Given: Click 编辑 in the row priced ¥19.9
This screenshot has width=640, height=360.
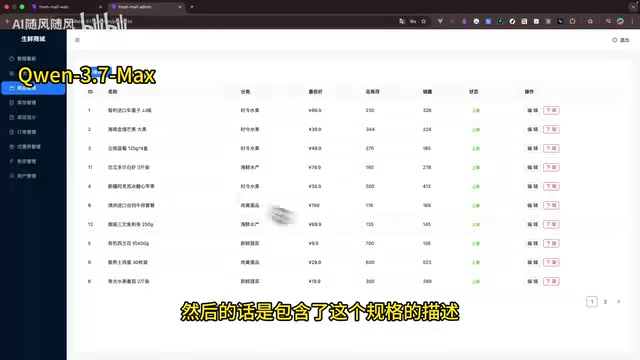Looking at the screenshot, I should click(533, 281).
